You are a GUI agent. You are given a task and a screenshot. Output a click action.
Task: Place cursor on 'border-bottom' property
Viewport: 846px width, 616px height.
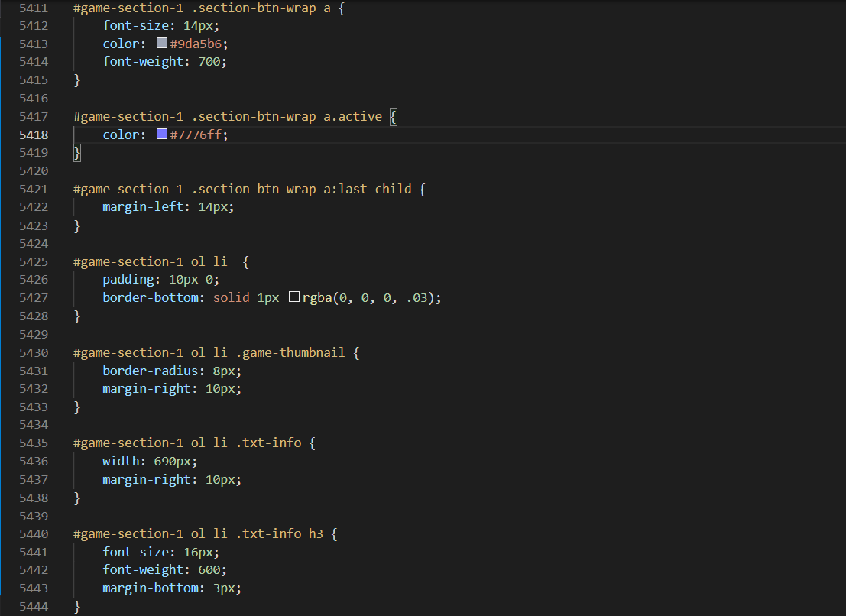151,298
